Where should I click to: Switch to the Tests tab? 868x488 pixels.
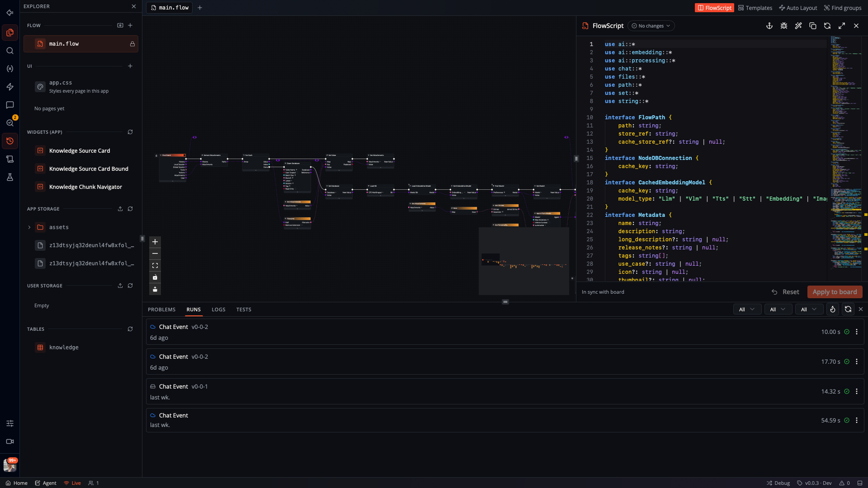(x=244, y=310)
